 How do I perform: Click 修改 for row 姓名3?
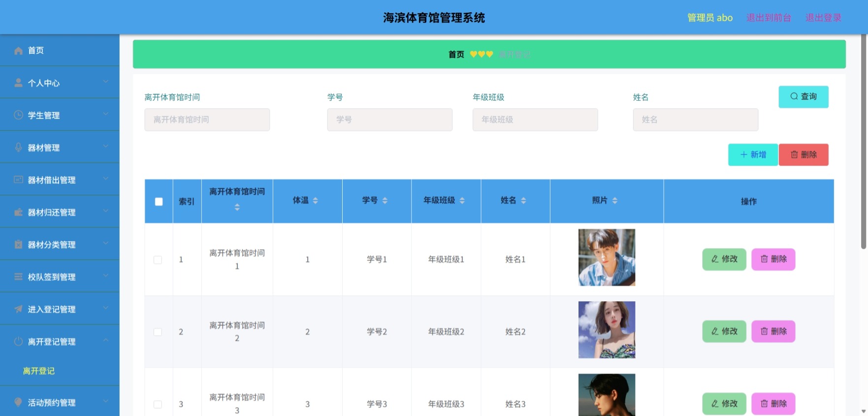724,404
